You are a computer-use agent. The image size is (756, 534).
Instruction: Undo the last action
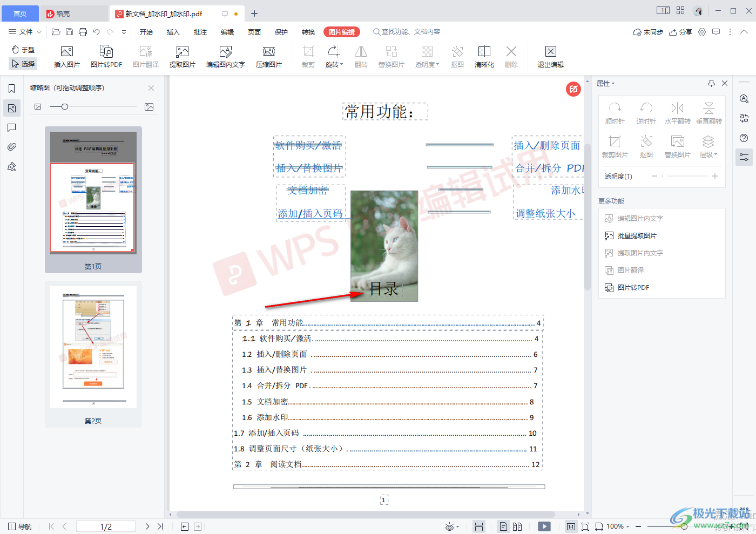pos(96,32)
